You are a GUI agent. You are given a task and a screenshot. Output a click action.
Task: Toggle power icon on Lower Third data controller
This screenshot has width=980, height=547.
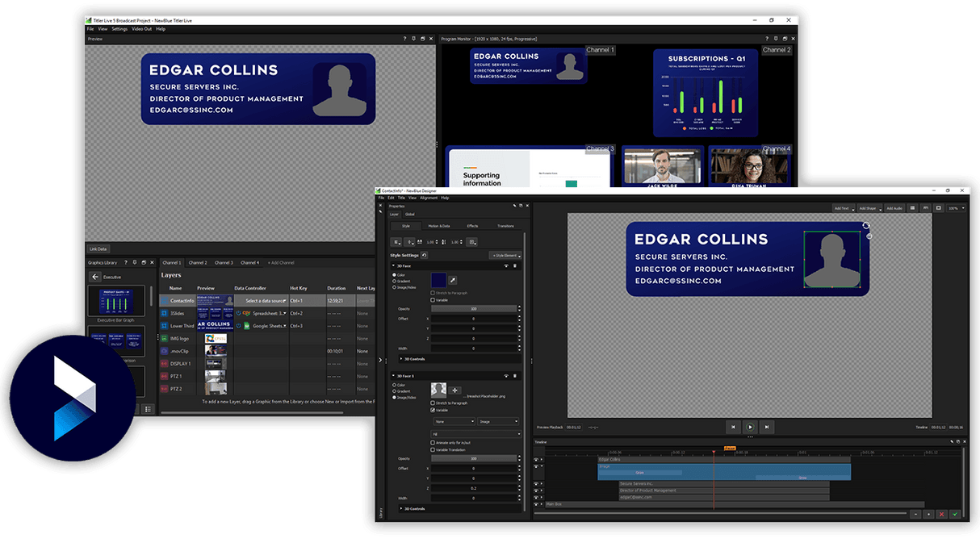point(238,326)
